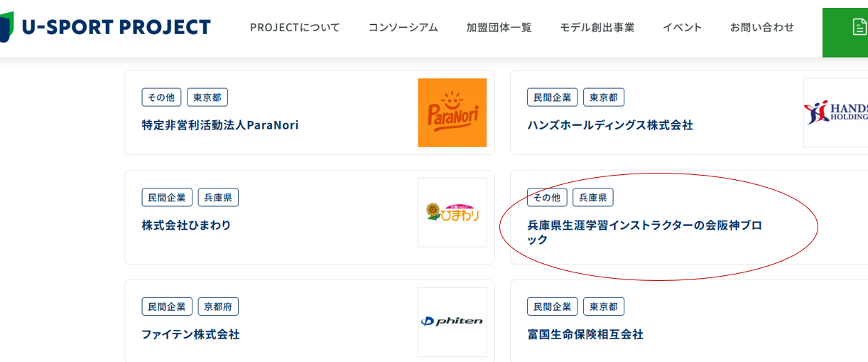
Task: Click the Himawari sunflower logo
Action: pos(452,212)
